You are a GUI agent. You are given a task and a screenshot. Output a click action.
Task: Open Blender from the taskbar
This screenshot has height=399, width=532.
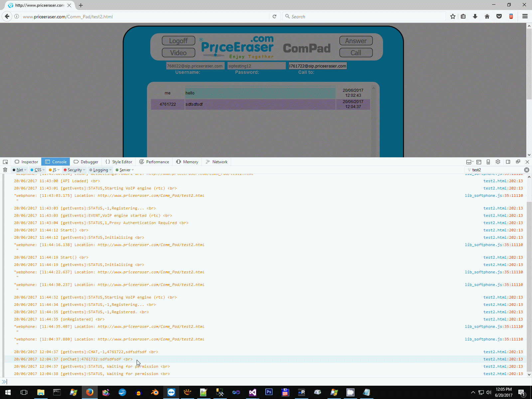(155, 392)
